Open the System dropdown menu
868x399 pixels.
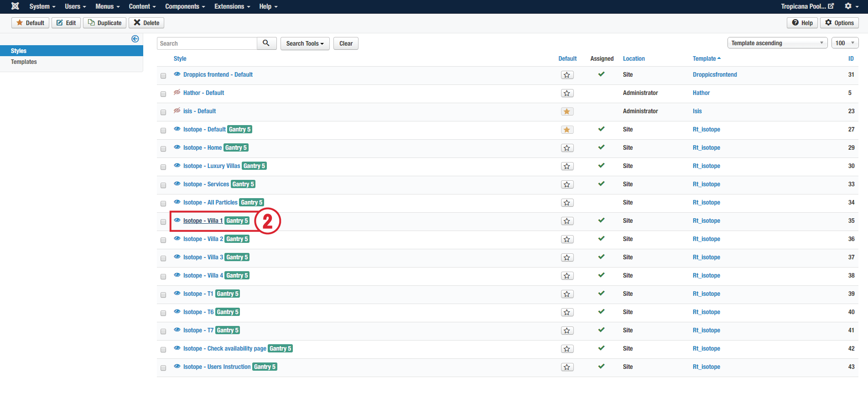click(x=42, y=6)
